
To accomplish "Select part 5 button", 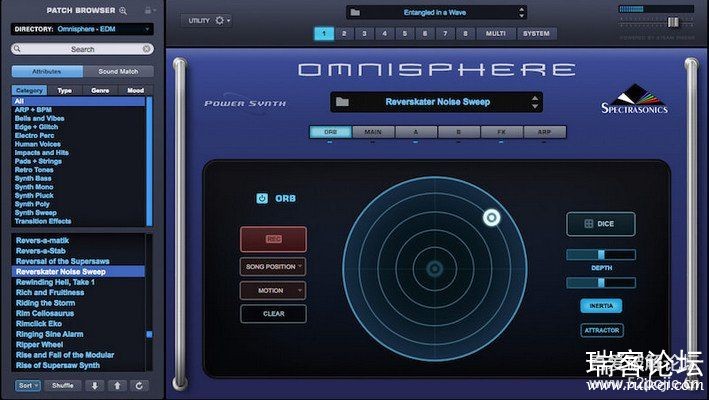I will [405, 33].
